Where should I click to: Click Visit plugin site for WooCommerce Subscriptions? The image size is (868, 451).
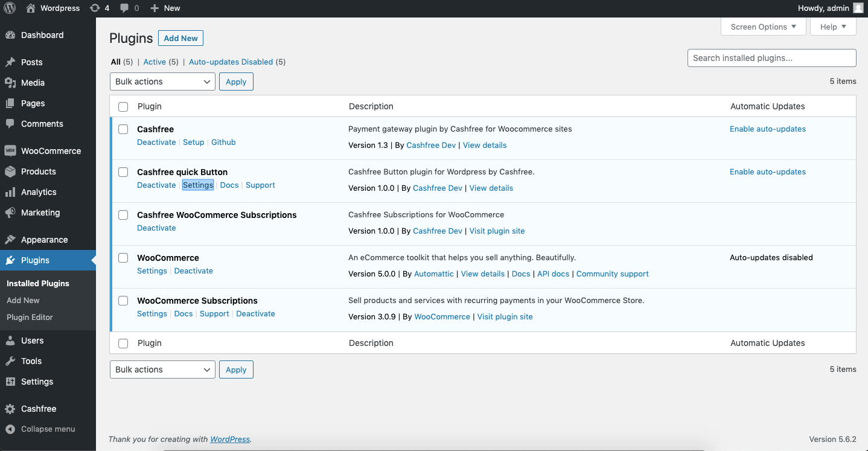(x=505, y=317)
